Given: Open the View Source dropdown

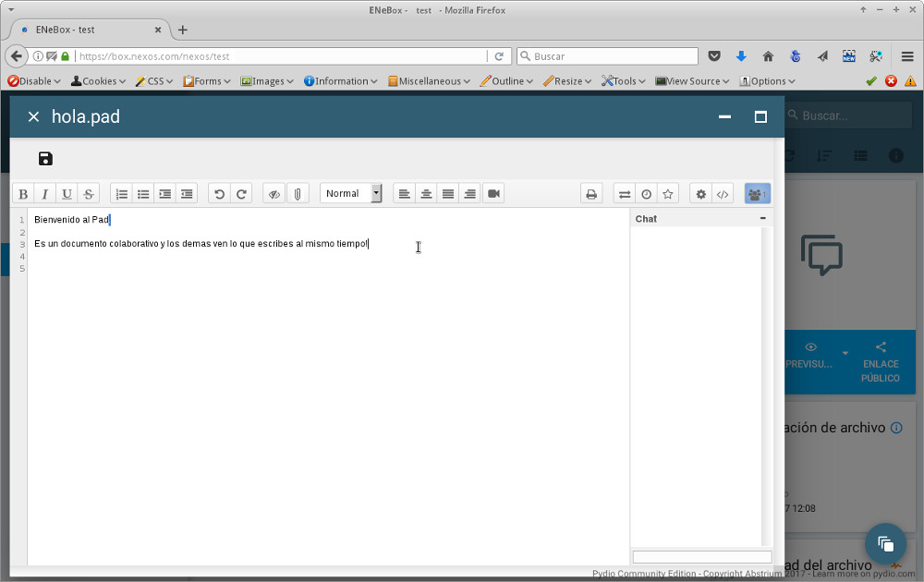Looking at the screenshot, I should [692, 80].
